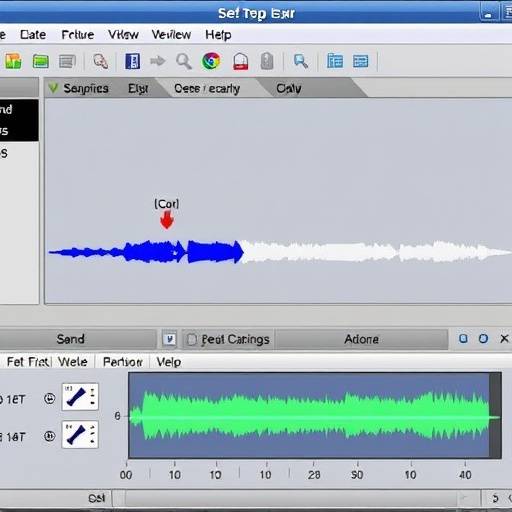This screenshot has height=512, width=512.
Task: Click the gray clipboard toolbar icon
Action: click(x=267, y=61)
